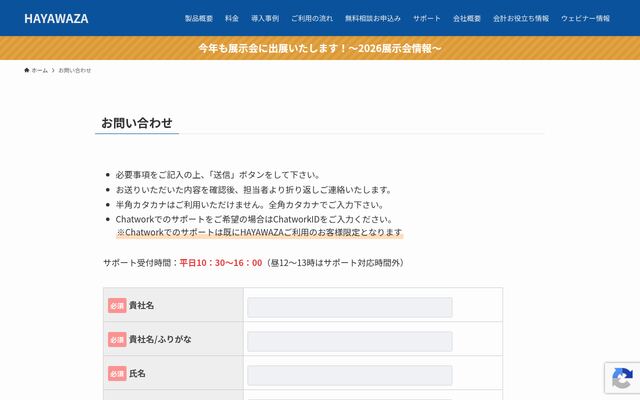Focus the 貴社名 input field

point(350,307)
